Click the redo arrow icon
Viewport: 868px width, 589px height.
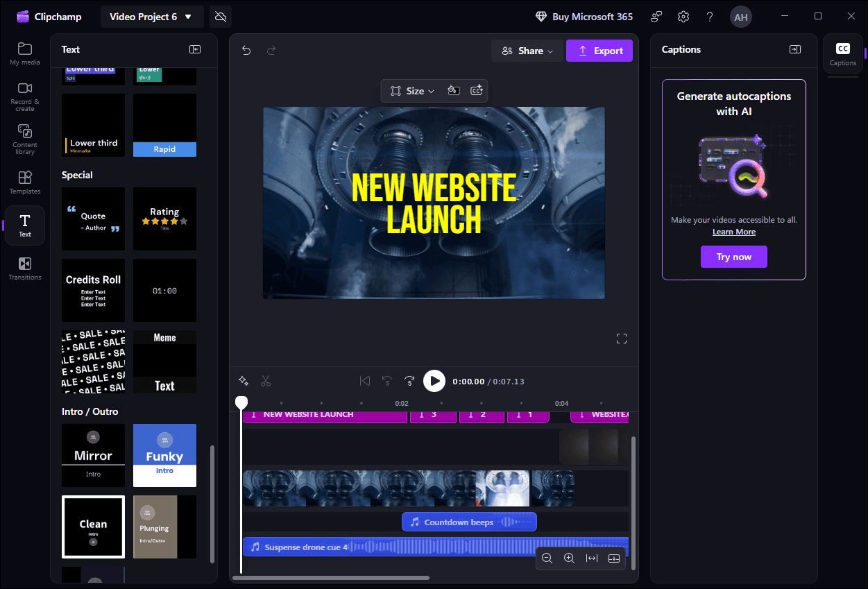pos(271,50)
